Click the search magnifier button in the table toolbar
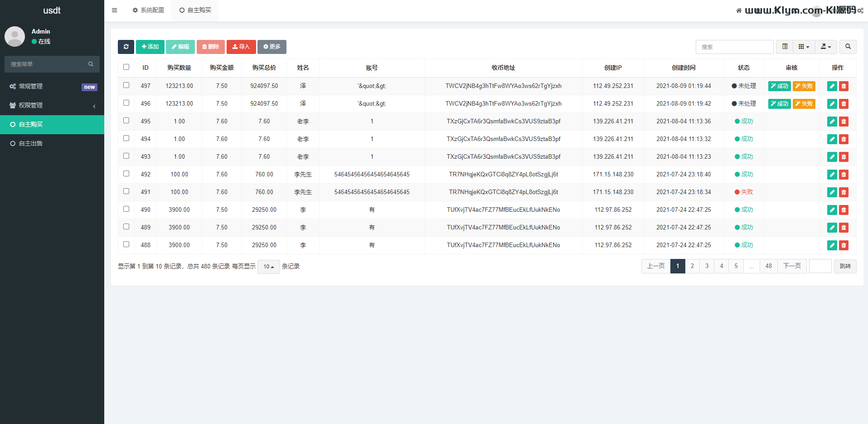This screenshot has width=868, height=424. tap(848, 47)
